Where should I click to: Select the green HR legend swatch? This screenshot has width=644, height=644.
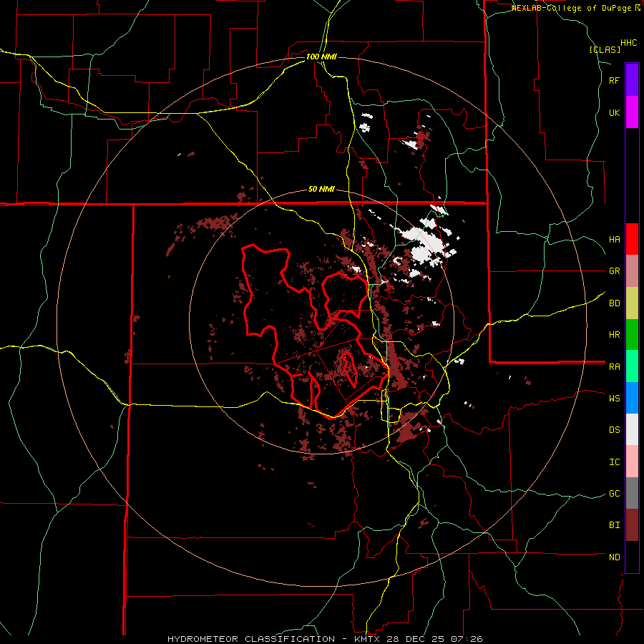tap(632, 335)
